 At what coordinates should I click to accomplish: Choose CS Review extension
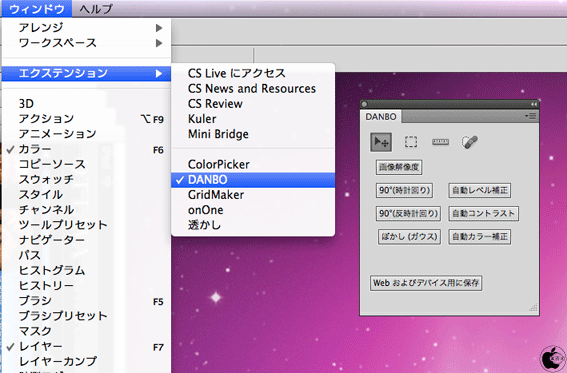253,104
